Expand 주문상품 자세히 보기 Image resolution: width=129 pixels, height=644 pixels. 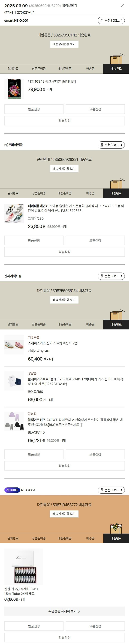pos(64,611)
